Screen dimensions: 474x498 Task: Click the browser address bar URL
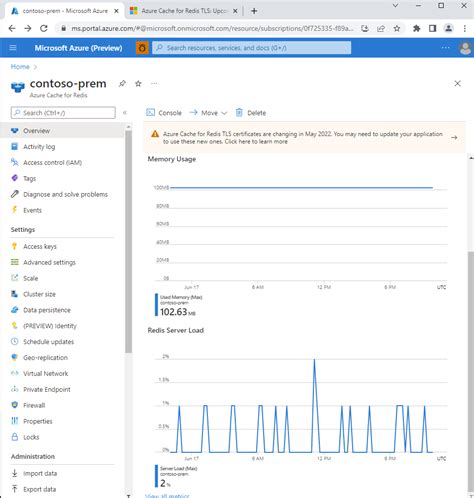coord(212,29)
